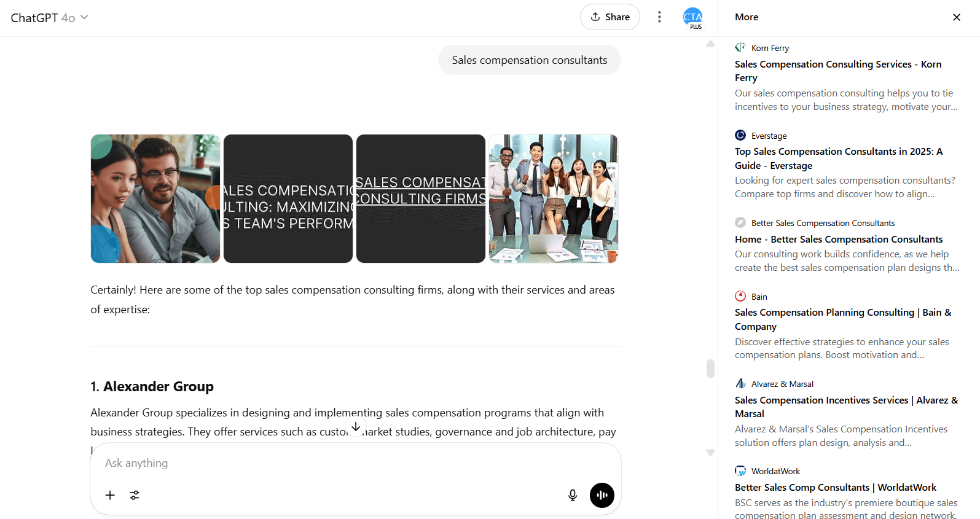Screen dimensions: 980x519
Task: Click the 'More' panel title
Action: click(747, 17)
